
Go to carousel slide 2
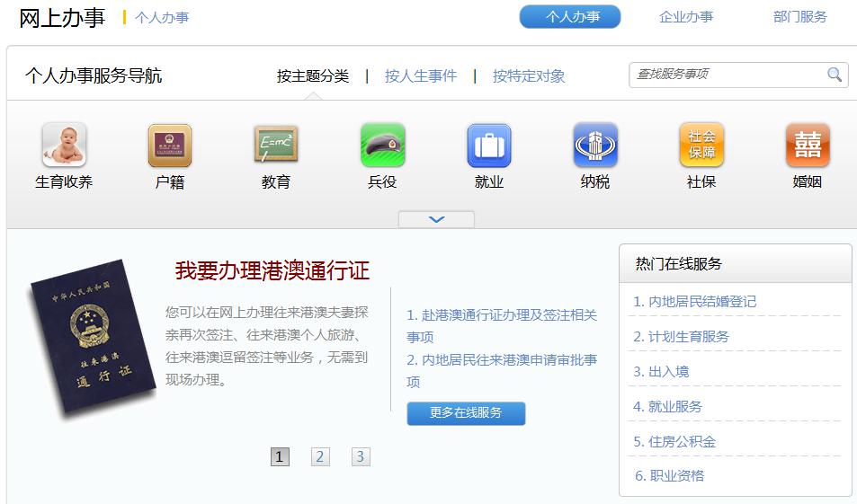point(320,456)
